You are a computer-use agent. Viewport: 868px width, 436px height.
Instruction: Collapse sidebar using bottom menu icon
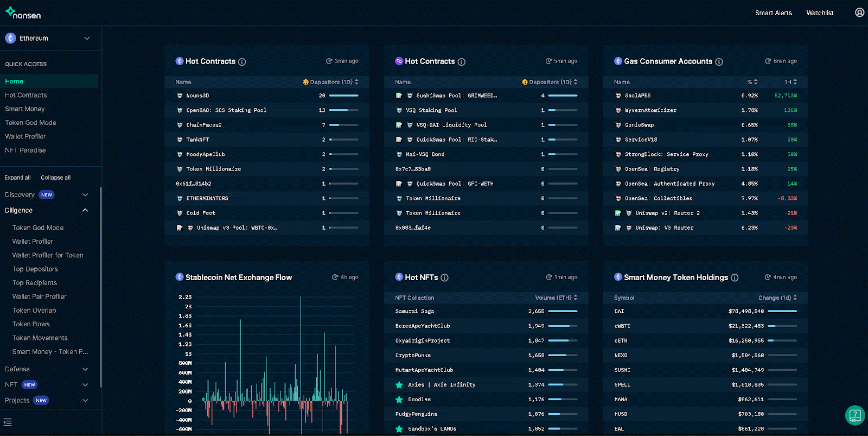[8, 422]
